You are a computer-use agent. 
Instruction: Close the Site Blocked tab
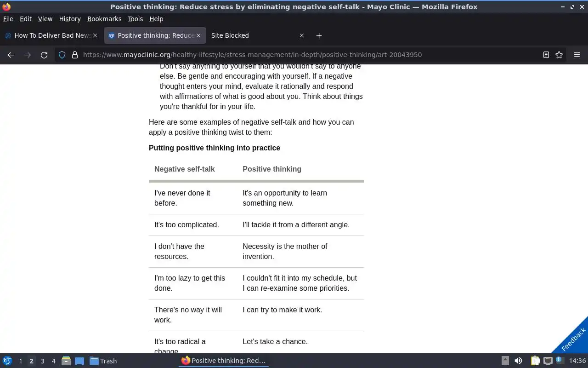click(302, 35)
